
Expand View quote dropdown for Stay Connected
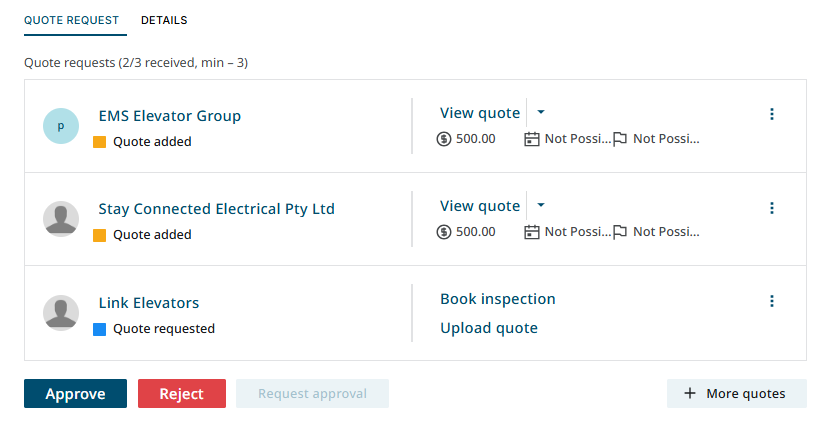coord(541,205)
